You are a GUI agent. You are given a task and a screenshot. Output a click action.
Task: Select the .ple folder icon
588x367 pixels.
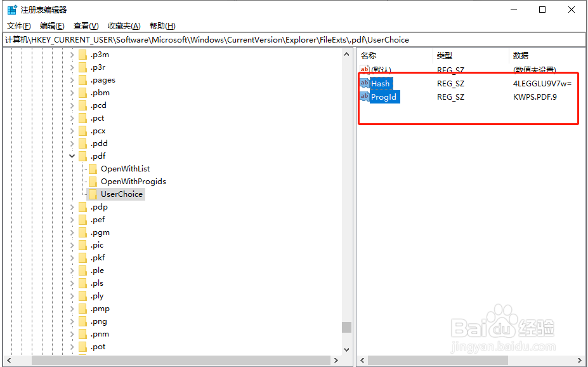(x=83, y=270)
